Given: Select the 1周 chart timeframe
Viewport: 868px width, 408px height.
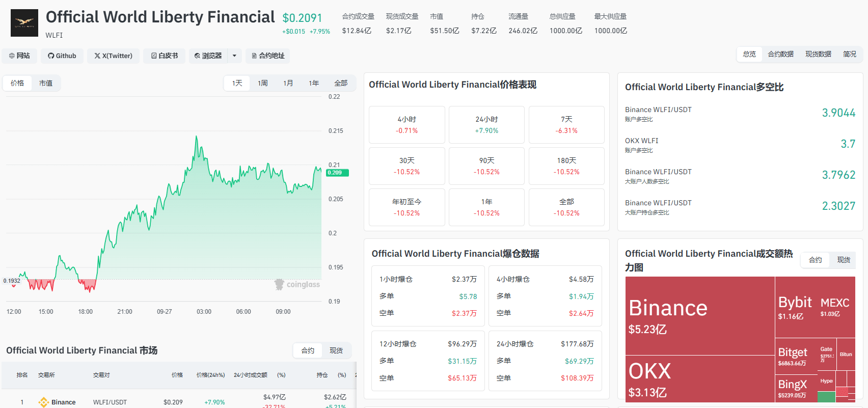Looking at the screenshot, I should 263,83.
